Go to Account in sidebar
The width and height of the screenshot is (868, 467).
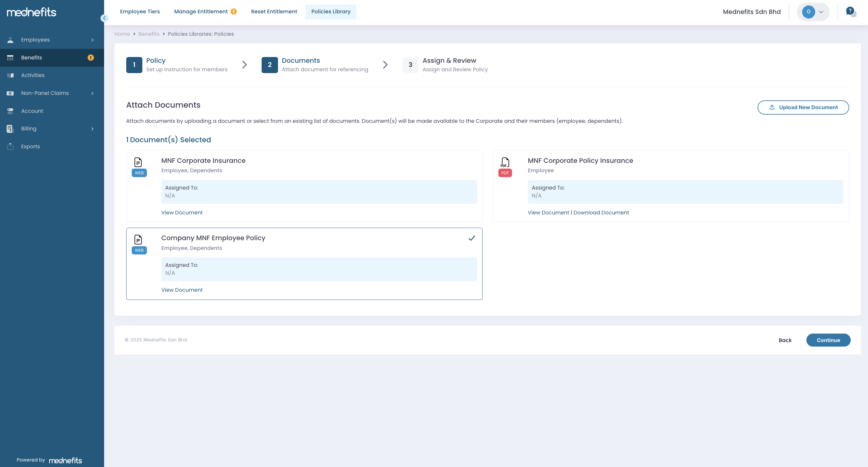pos(52,111)
